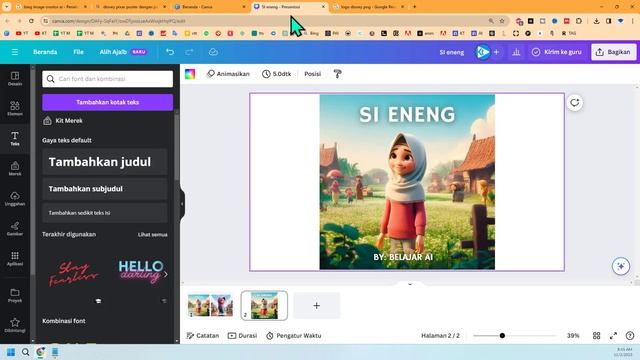
Task: Hide the page thumbnails strip chevron
Action: pos(410,284)
